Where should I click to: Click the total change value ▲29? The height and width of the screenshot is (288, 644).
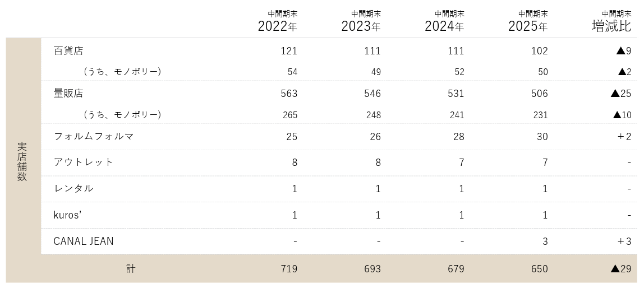pyautogui.click(x=621, y=269)
